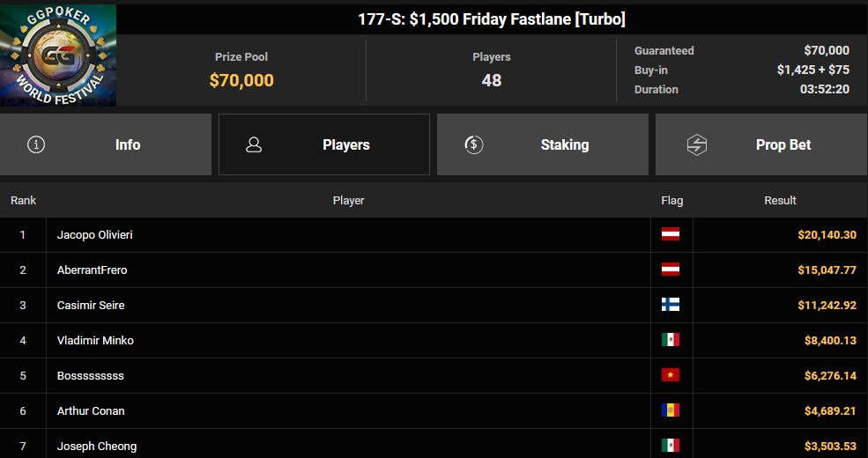Image resolution: width=868 pixels, height=458 pixels.
Task: Open the Info tab
Action: (106, 145)
